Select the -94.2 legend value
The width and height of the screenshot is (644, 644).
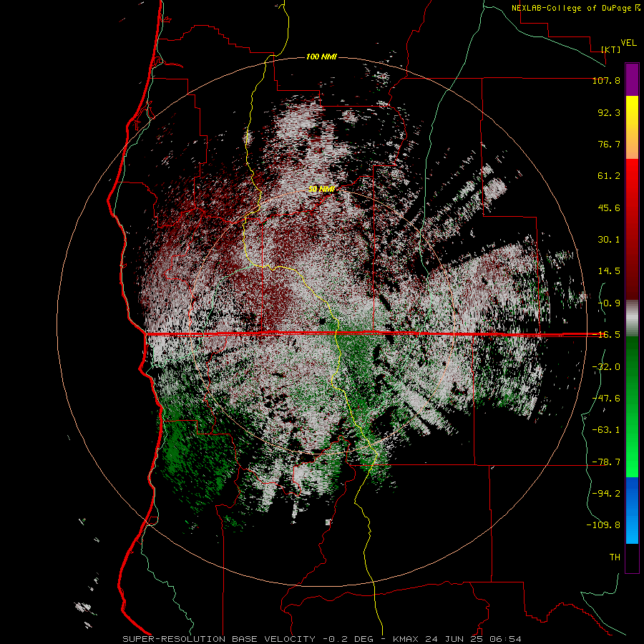click(x=606, y=493)
